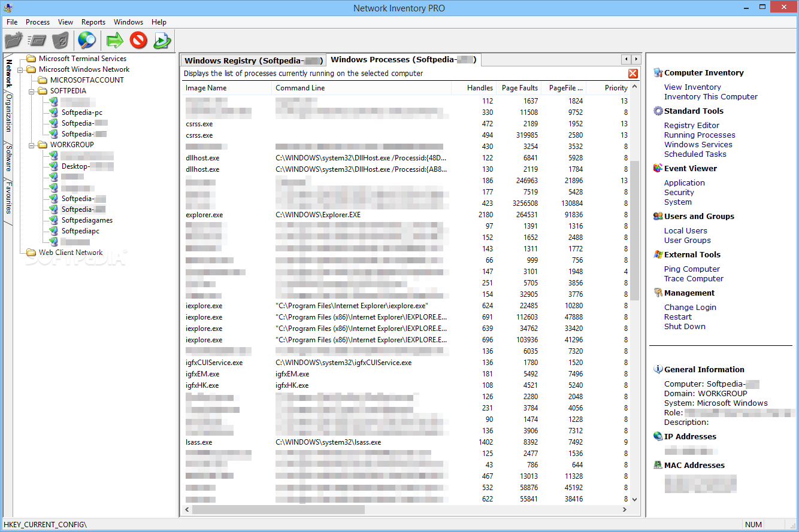Viewport: 799px width, 532px height.
Task: Sort by the Handles column header
Action: point(474,88)
